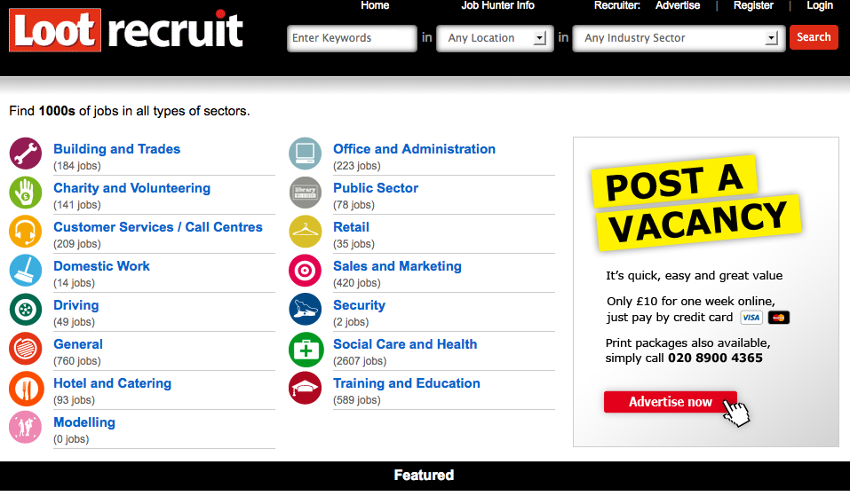Go to the Home menu item
Viewport: 850px width, 504px height.
[375, 5]
